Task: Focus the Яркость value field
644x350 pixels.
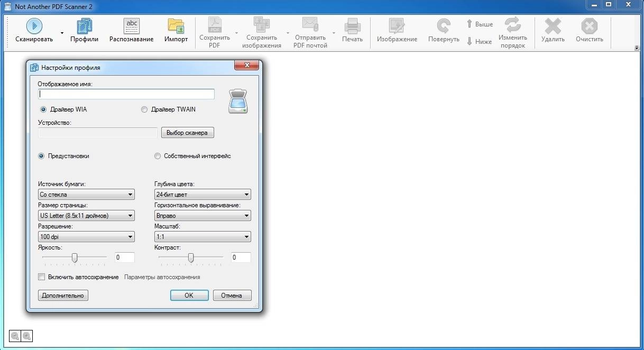Action: pos(125,257)
